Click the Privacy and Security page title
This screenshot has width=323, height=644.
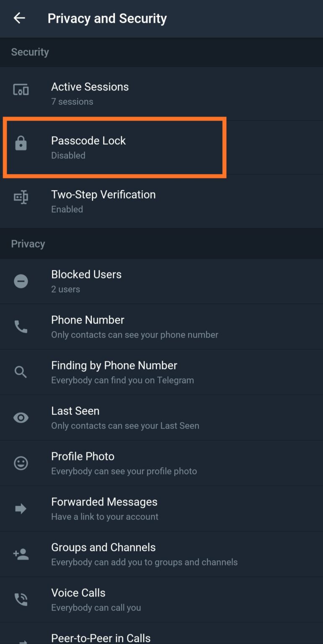point(107,18)
